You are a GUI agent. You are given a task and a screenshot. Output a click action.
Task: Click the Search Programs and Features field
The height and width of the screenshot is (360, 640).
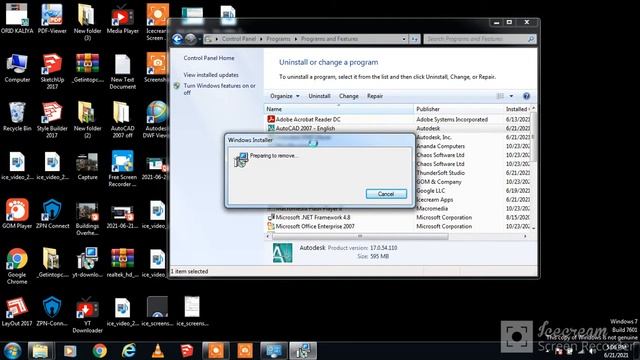point(479,39)
